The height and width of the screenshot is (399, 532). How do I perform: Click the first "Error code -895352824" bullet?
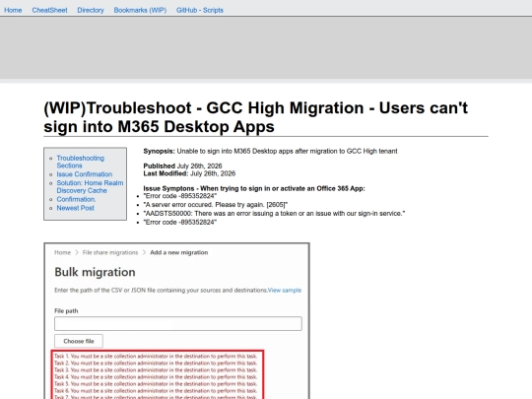pos(180,196)
